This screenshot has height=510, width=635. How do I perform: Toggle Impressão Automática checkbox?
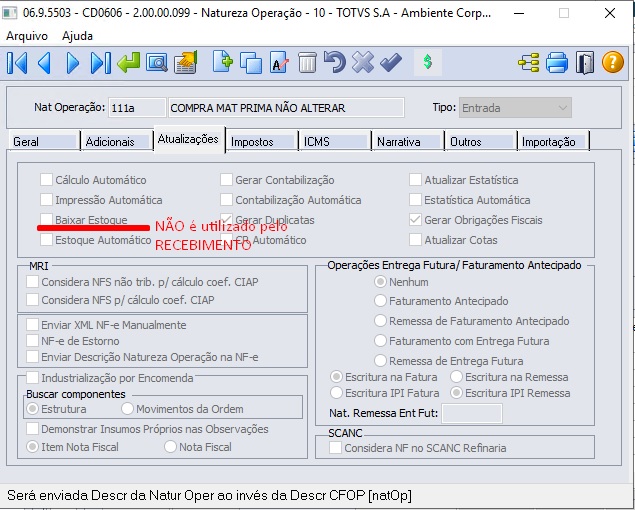coord(46,199)
